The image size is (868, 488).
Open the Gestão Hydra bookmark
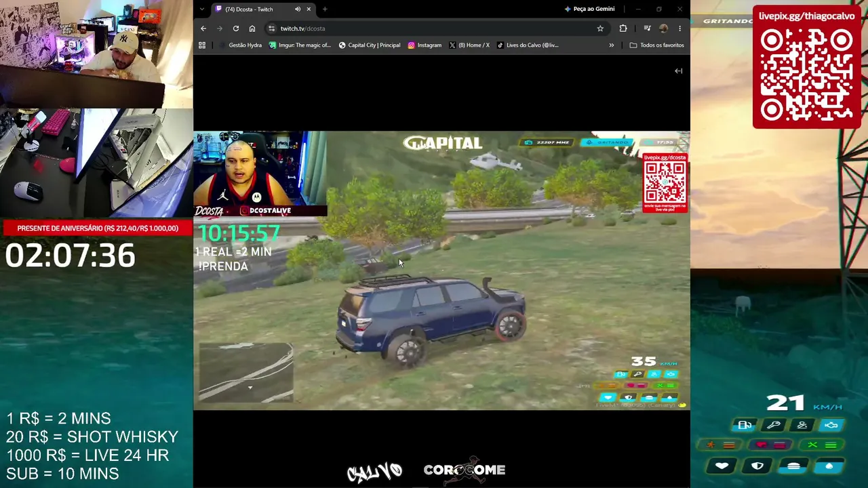tap(240, 45)
